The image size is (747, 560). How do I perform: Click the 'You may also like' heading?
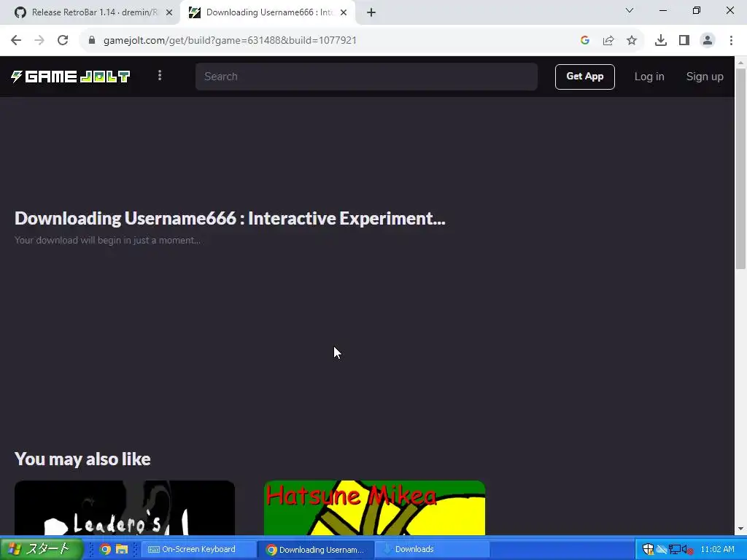(82, 459)
